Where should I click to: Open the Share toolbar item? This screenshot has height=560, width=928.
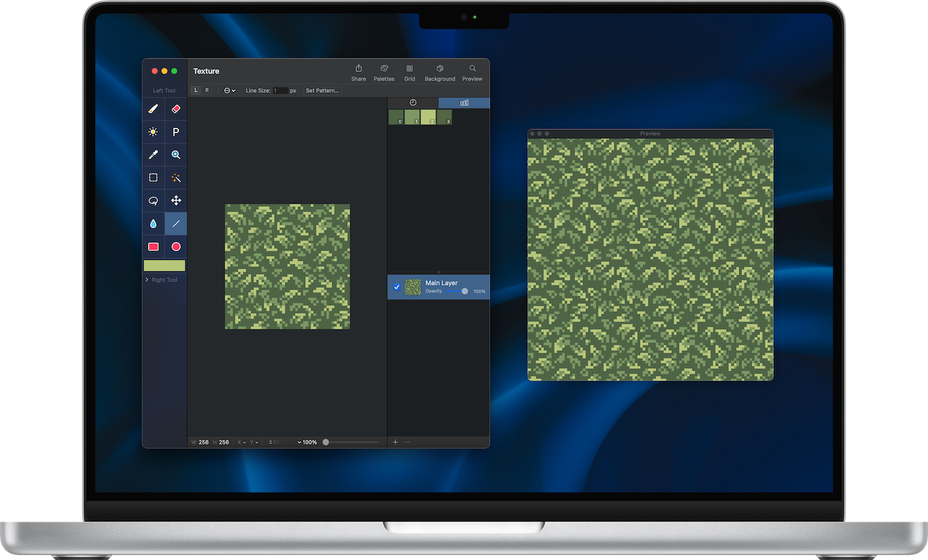358,73
